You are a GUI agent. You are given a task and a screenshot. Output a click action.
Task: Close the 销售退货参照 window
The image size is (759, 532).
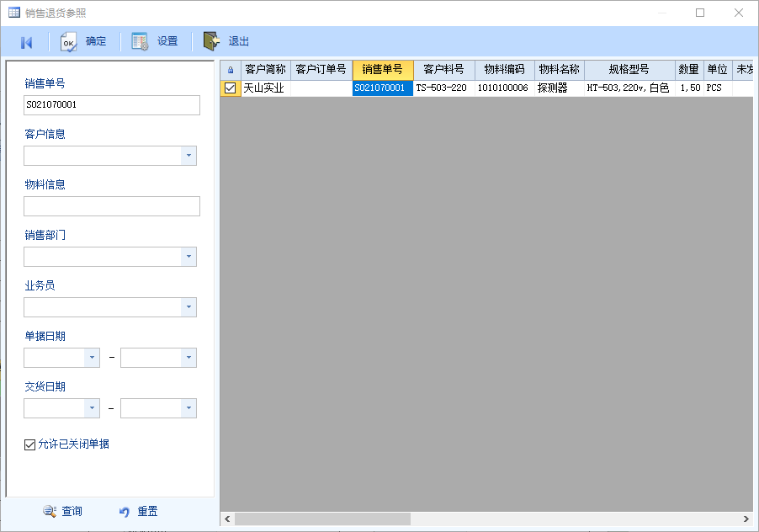(739, 13)
